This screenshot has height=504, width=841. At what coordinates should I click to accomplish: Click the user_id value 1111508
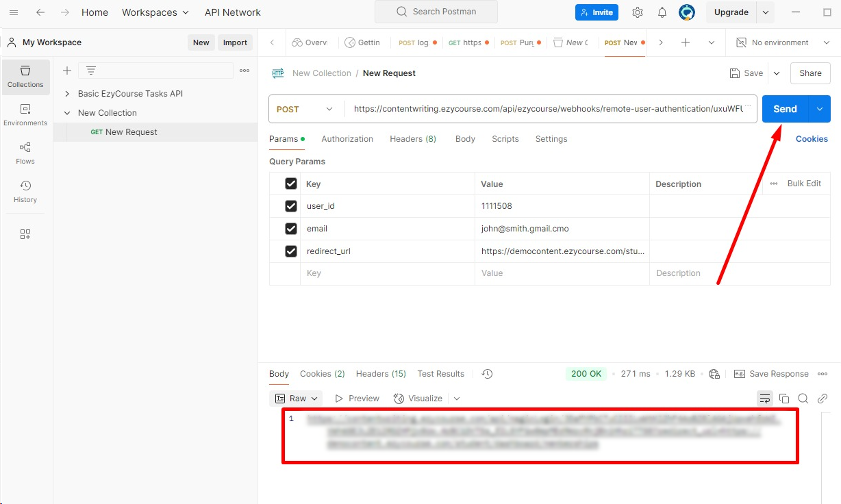pos(497,206)
